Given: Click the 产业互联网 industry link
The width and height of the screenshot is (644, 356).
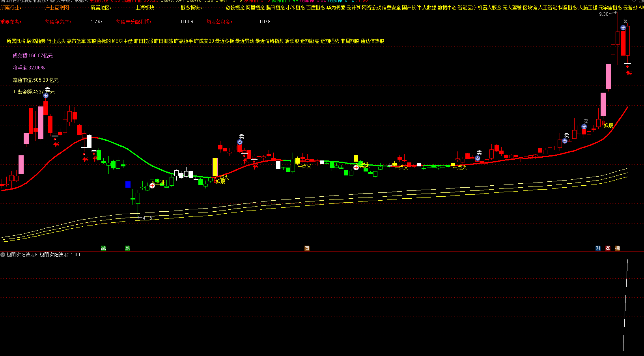Looking at the screenshot, I should [x=57, y=7].
